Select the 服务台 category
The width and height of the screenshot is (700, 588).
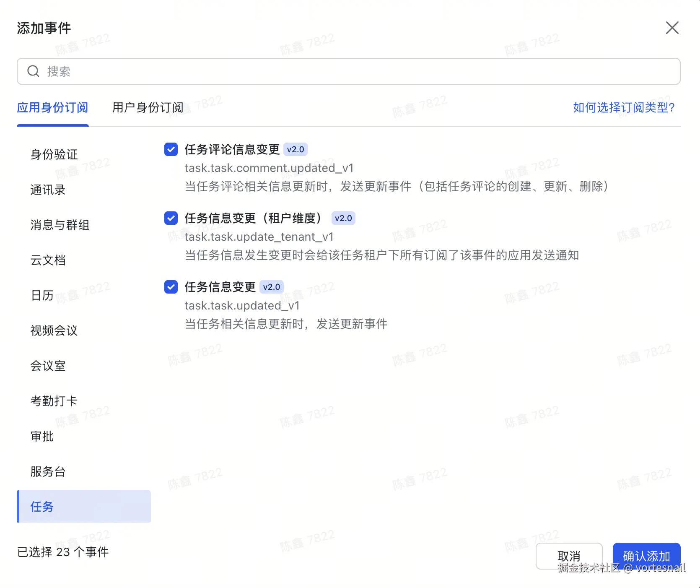[x=48, y=472]
